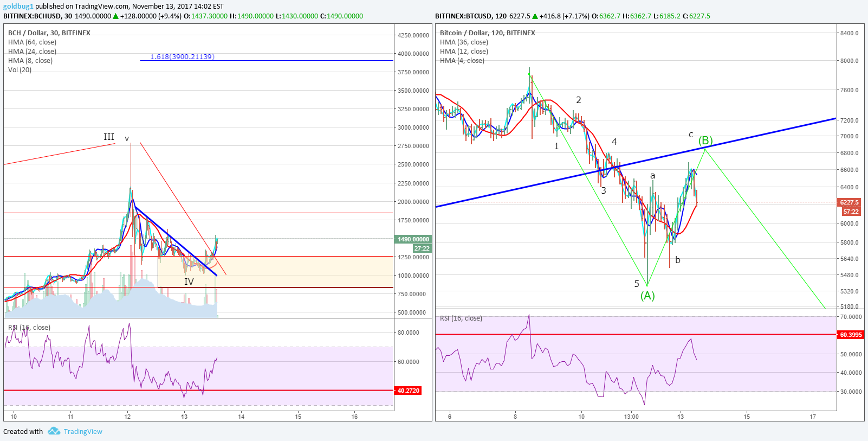Click the 2000.00000 price axis label
Image resolution: width=868 pixels, height=441 pixels.
tap(413, 202)
